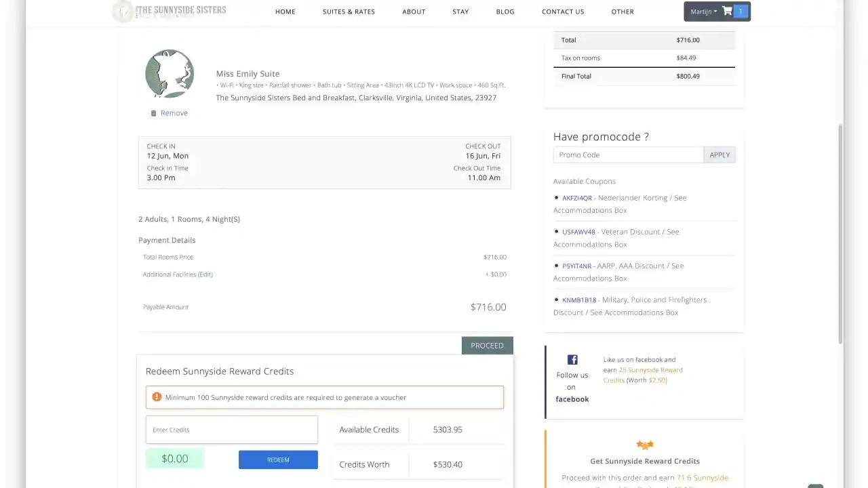Apply the promo code

click(x=719, y=155)
